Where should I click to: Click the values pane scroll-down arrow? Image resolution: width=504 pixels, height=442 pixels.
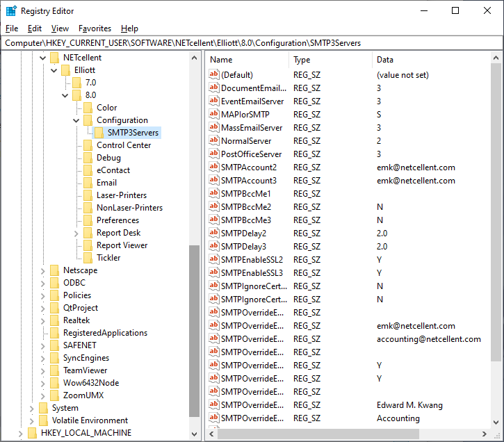(x=496, y=423)
